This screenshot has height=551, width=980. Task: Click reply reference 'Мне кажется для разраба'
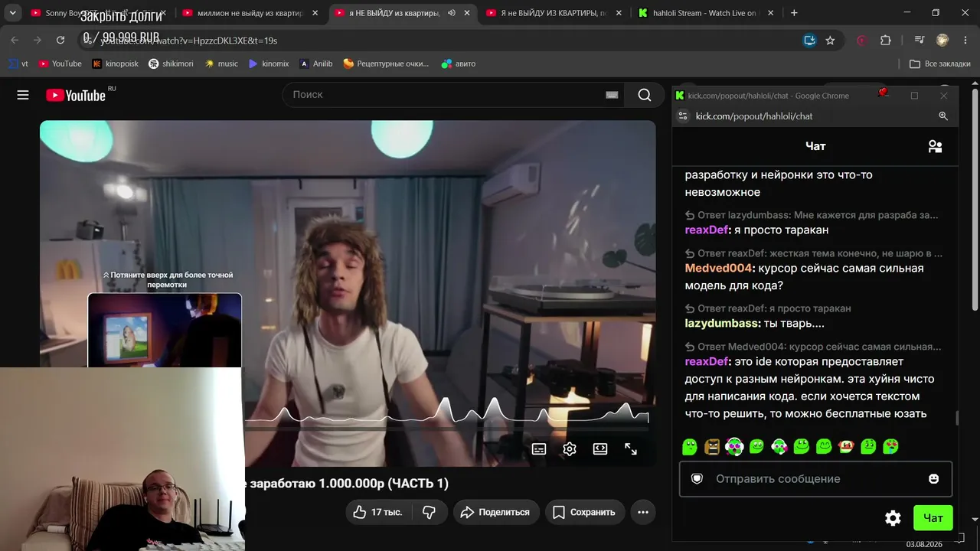pyautogui.click(x=811, y=215)
